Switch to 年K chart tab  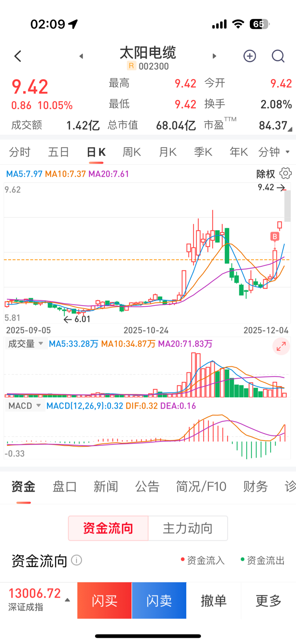(x=239, y=152)
